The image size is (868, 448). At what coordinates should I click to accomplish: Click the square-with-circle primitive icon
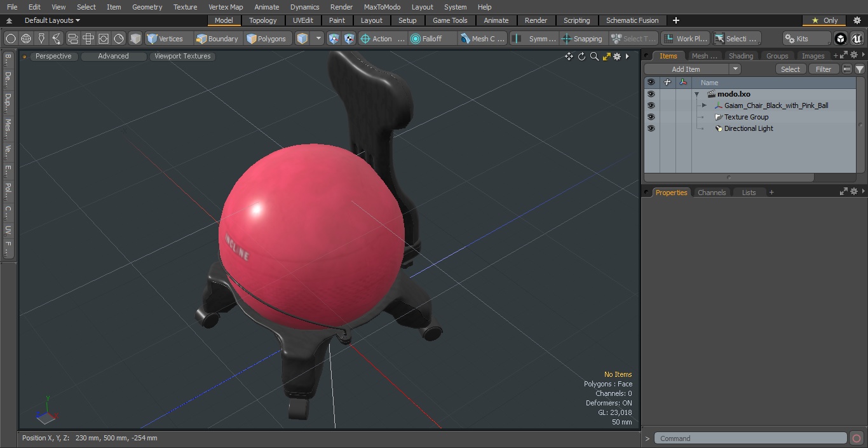(104, 39)
